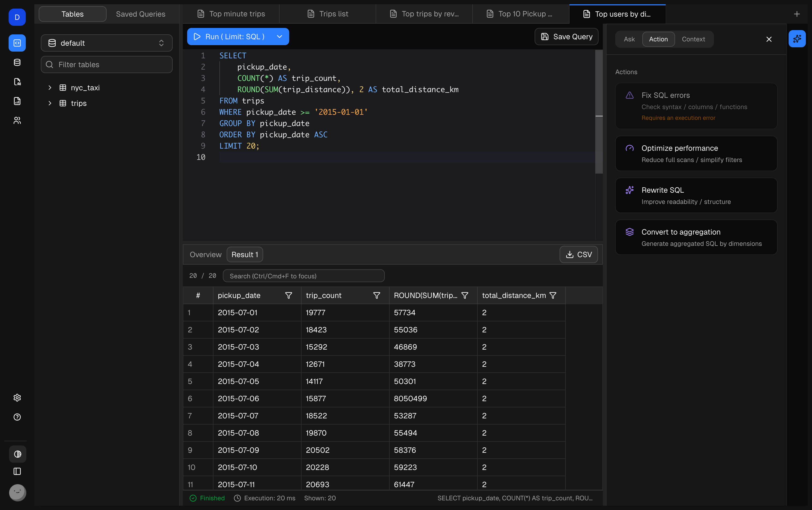Switch to Saved Queries view

tap(140, 14)
